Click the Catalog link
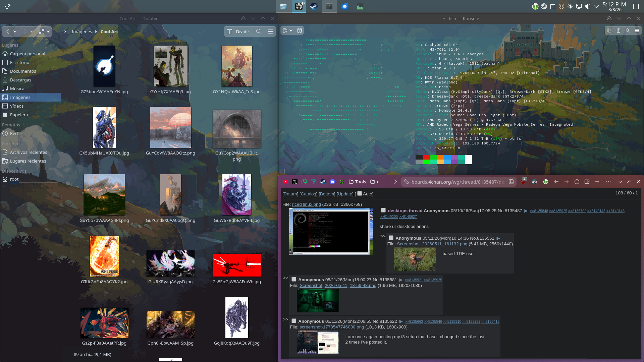This screenshot has height=362, width=644. point(309,194)
